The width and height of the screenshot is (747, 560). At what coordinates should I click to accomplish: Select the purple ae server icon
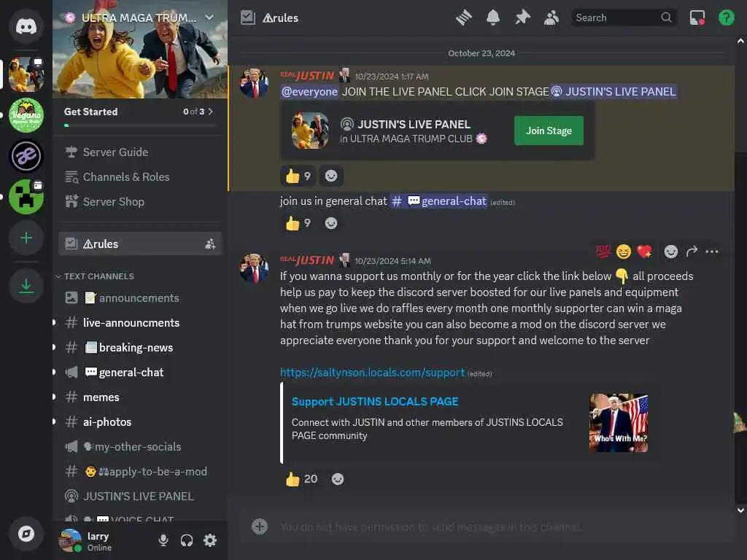coord(26,156)
